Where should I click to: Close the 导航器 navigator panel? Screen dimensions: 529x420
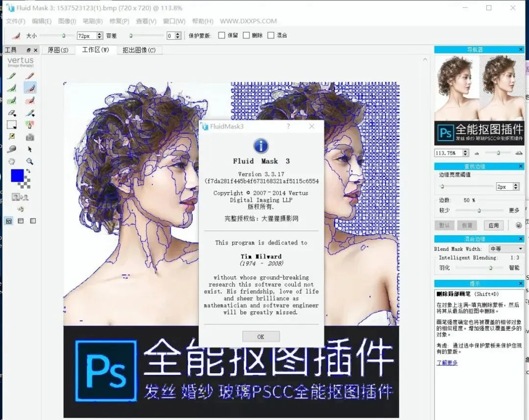[521, 49]
